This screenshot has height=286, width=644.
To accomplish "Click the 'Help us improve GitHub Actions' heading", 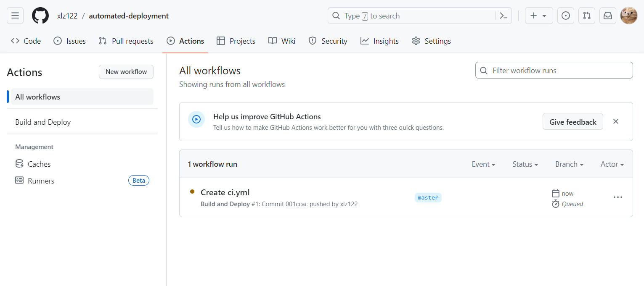I will [267, 117].
